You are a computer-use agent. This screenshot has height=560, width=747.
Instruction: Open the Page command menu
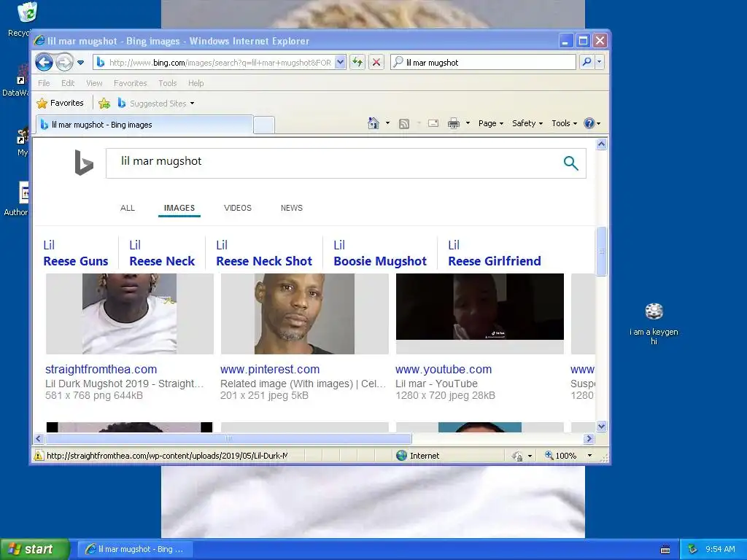point(491,123)
